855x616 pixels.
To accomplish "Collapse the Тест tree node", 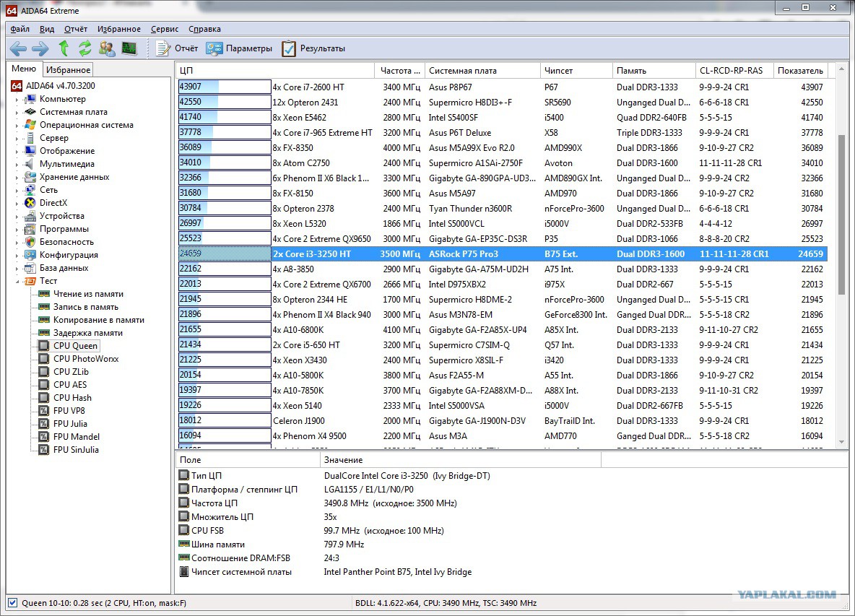I will pyautogui.click(x=17, y=282).
